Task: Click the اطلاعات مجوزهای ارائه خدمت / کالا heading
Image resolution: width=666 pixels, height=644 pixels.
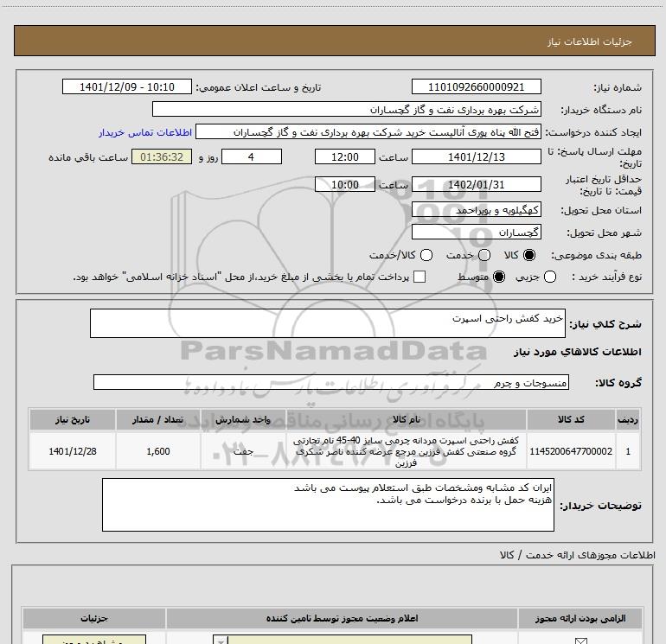Action: click(x=578, y=555)
